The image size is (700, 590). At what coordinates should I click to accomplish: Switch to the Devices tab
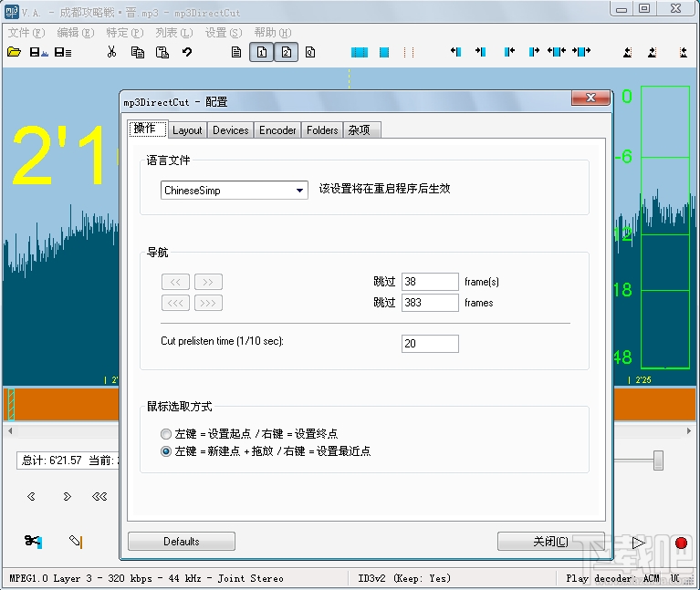tap(230, 130)
